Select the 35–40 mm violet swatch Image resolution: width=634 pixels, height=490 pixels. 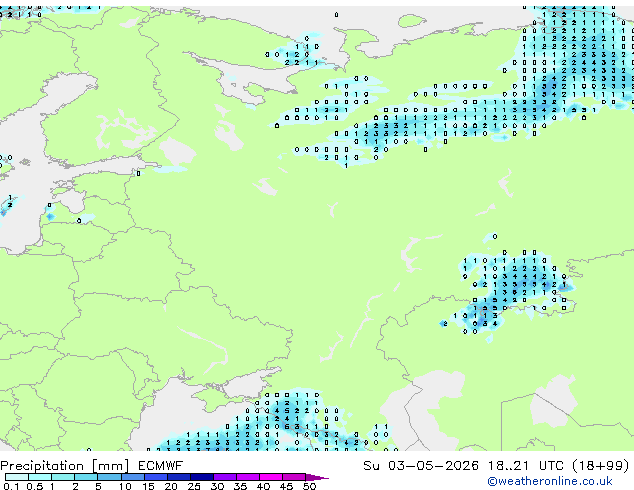[x=247, y=477]
